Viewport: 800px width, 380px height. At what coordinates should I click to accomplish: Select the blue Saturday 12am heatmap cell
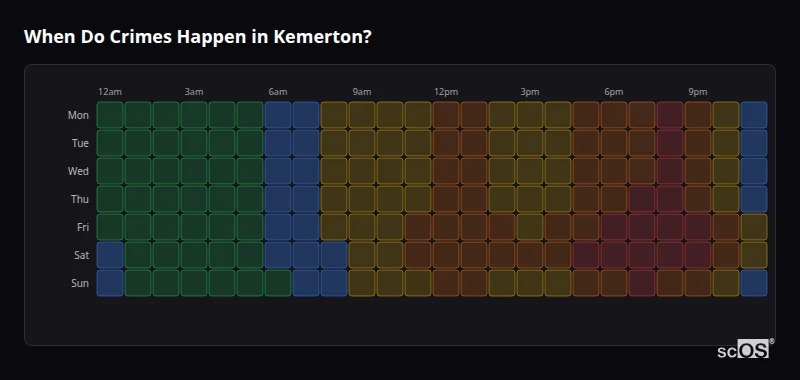tap(110, 255)
